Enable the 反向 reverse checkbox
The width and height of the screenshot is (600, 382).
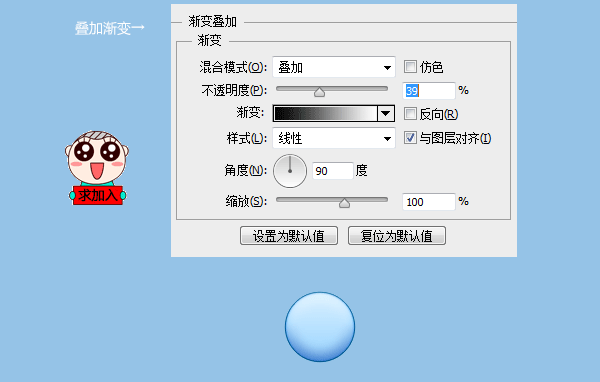[x=410, y=114]
